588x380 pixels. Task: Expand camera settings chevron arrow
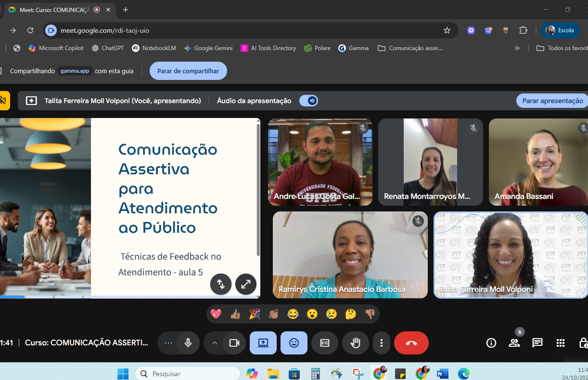215,343
